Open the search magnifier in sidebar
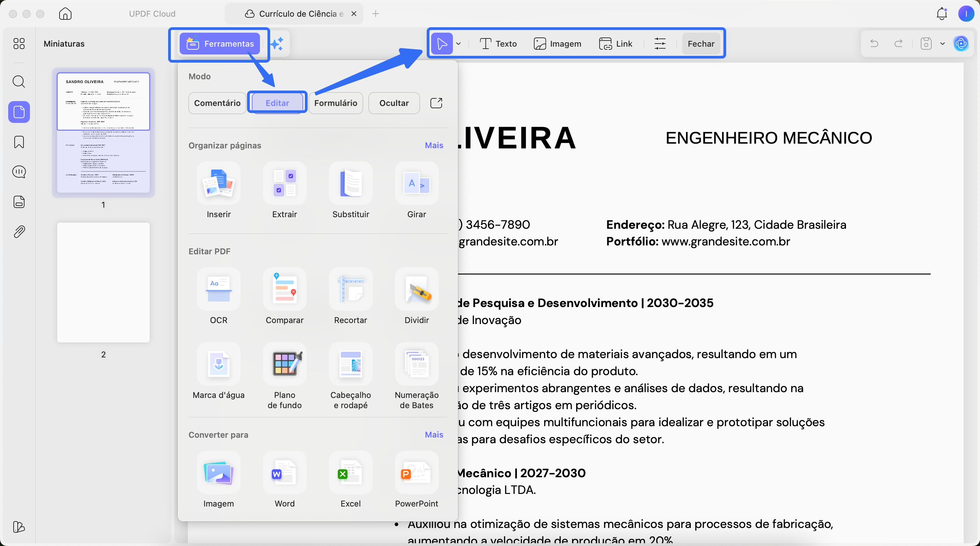This screenshot has height=546, width=980. (x=19, y=82)
